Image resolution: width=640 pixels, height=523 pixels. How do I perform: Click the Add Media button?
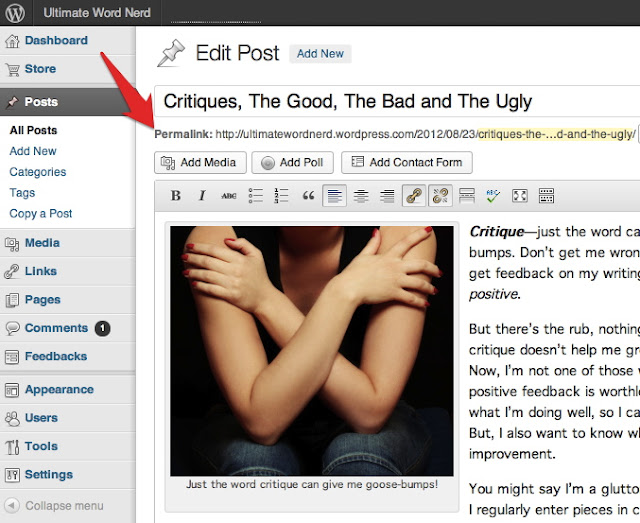click(x=200, y=162)
